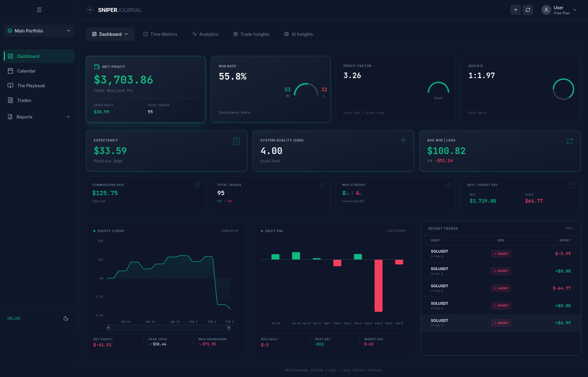This screenshot has height=377, width=588.
Task: Click the ONLINE status label
Action: [x=14, y=319]
